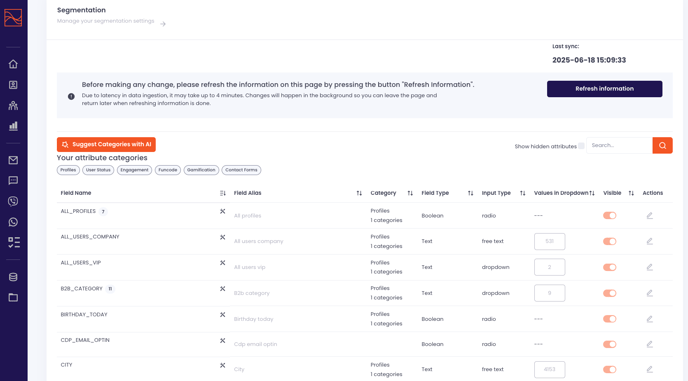Toggle visibility of ALL_PROFILES attribute
688x381 pixels.
click(609, 216)
